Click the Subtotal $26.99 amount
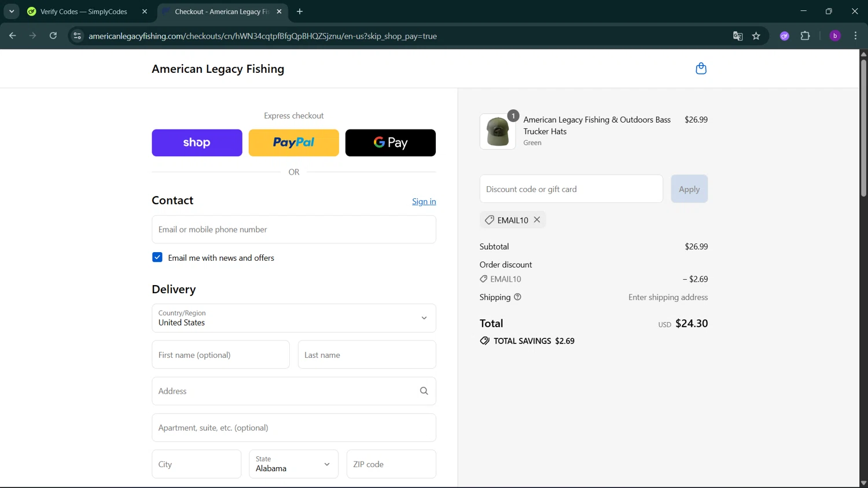Viewport: 868px width, 488px height. [x=696, y=246]
